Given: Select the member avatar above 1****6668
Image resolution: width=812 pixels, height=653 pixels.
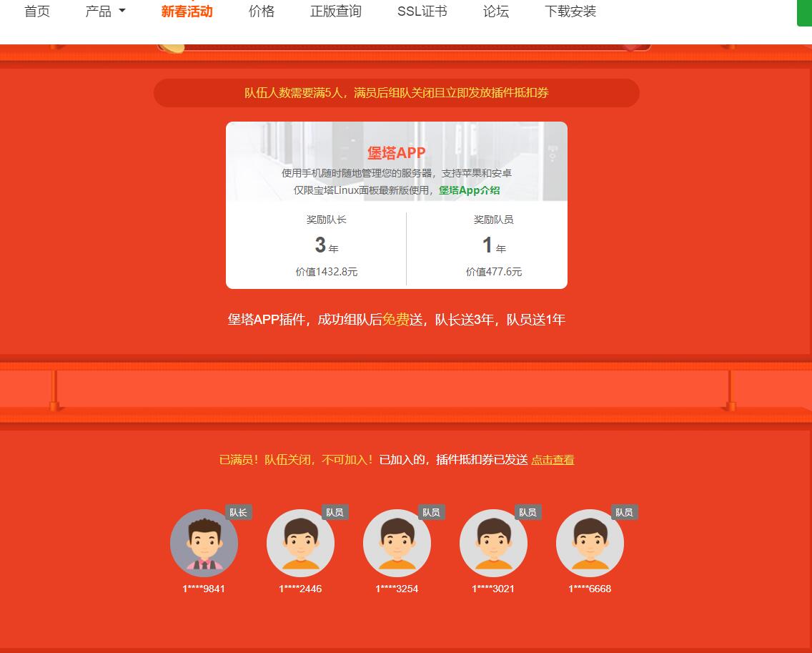Looking at the screenshot, I should click(x=590, y=543).
